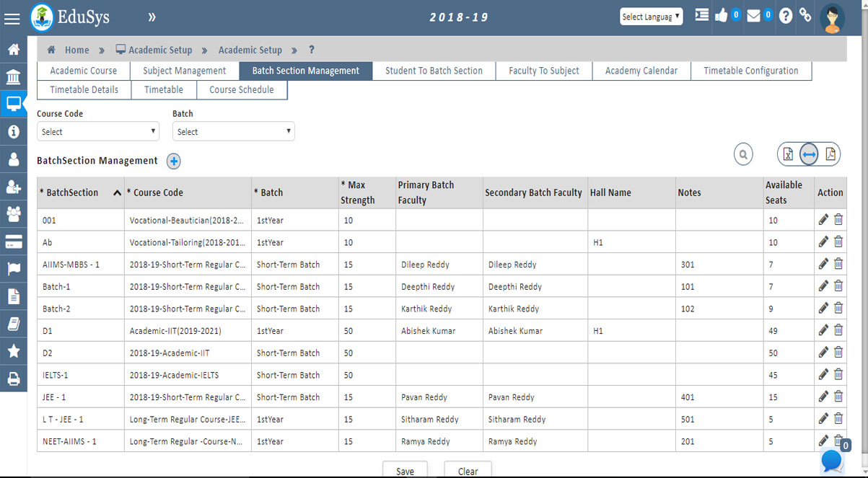
Task: Click the add BatchSection plus icon
Action: click(173, 161)
